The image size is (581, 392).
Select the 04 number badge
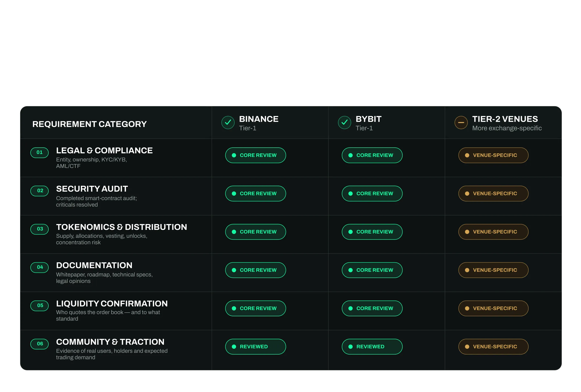pos(39,267)
